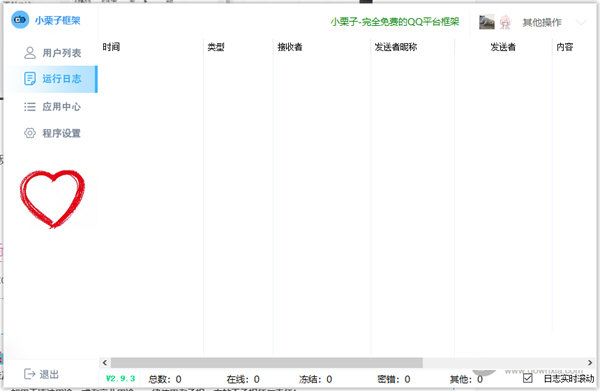
Task: Click the 密错: 0 status entry
Action: (x=394, y=379)
